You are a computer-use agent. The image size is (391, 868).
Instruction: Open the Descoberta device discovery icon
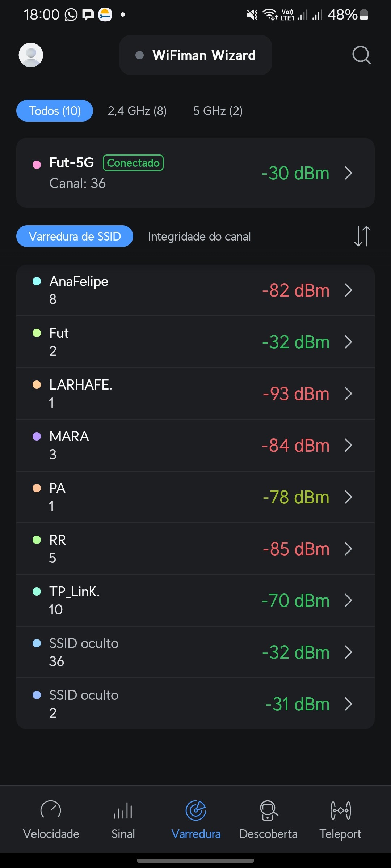click(x=268, y=810)
